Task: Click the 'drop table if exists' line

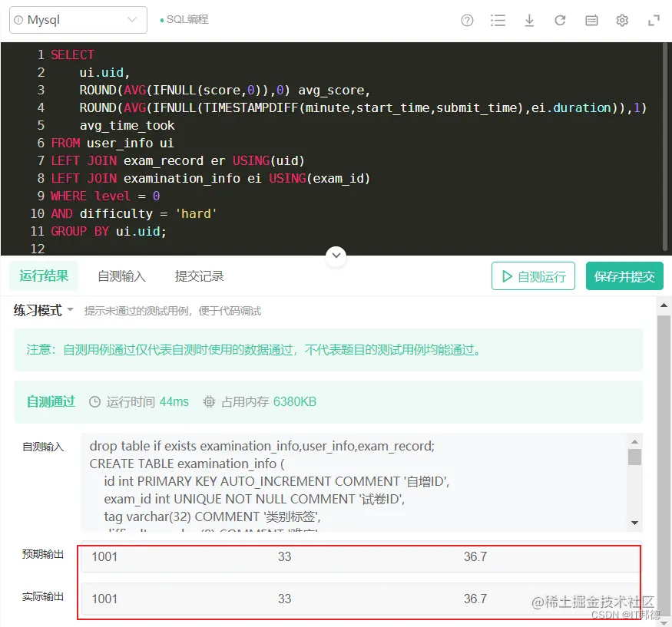Action: pyautogui.click(x=262, y=446)
